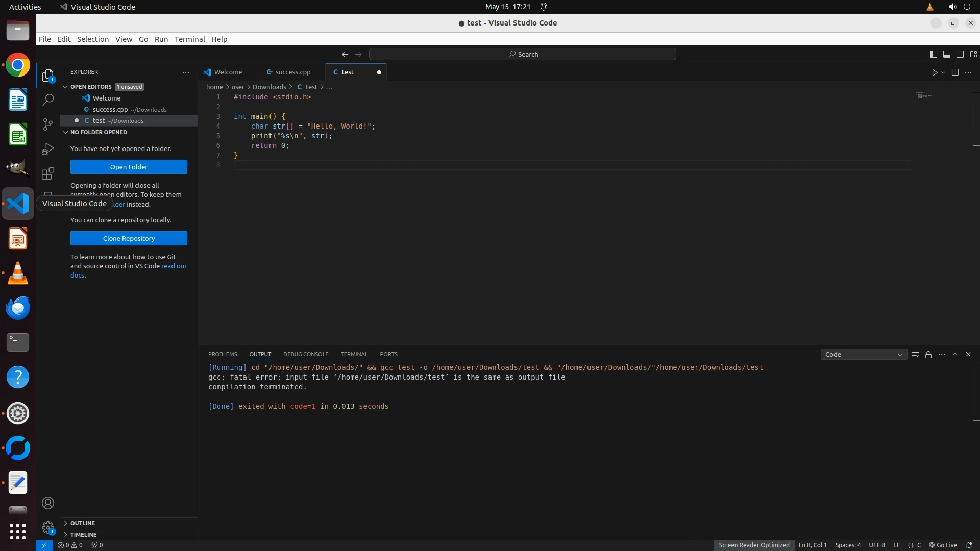The image size is (980, 551).
Task: Toggle output auto-scroll lock icon
Action: click(928, 355)
